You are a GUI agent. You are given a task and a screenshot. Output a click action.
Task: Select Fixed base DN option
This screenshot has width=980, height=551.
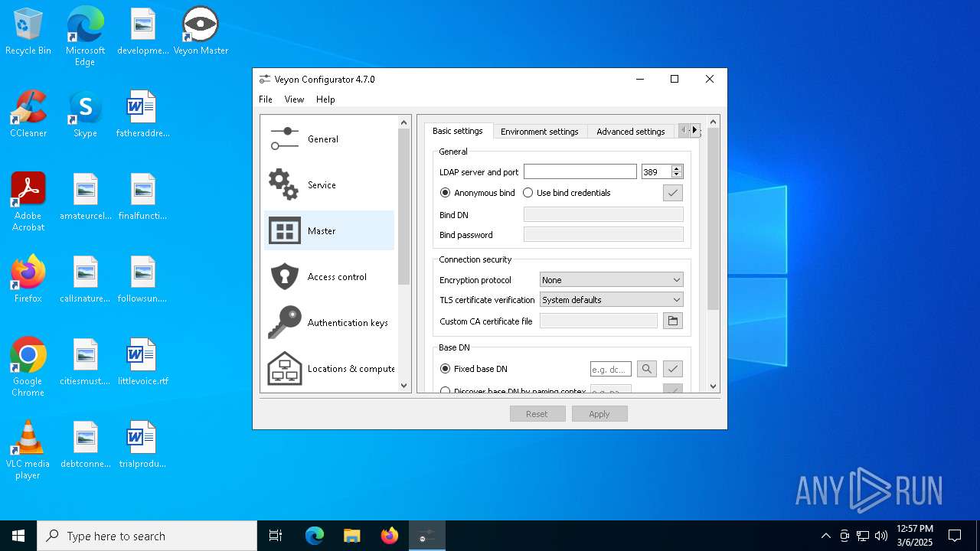pos(474,369)
